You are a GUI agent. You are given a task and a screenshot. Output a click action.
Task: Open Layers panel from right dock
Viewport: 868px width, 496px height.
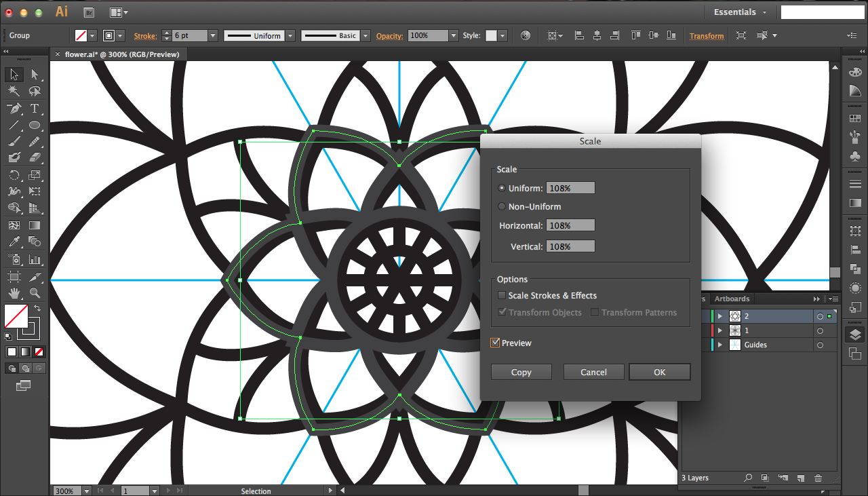(x=855, y=335)
